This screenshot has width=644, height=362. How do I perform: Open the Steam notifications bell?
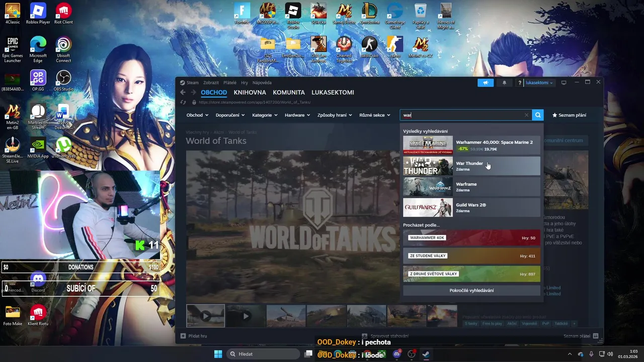click(x=504, y=82)
